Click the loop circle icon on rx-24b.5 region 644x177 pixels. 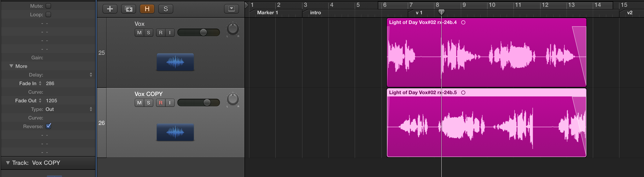463,93
